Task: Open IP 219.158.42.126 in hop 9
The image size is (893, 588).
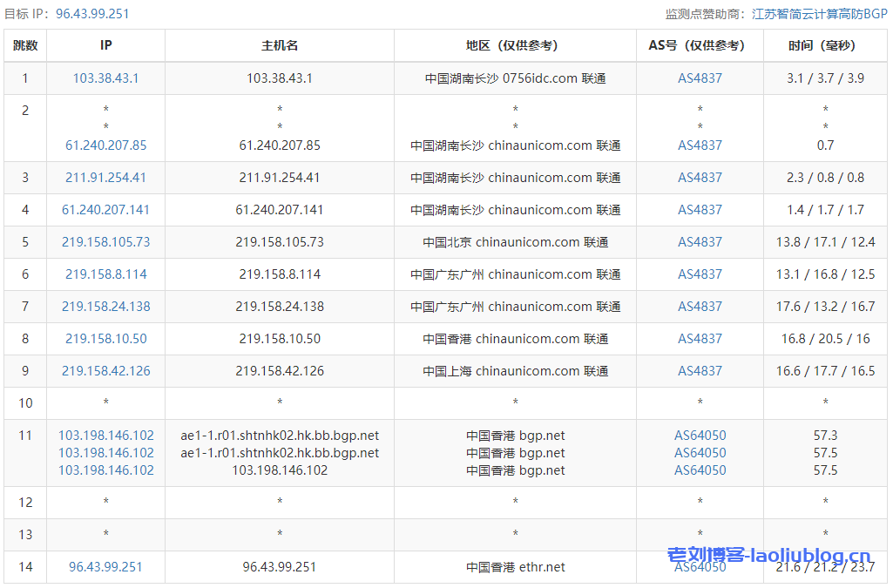Action: (x=105, y=371)
